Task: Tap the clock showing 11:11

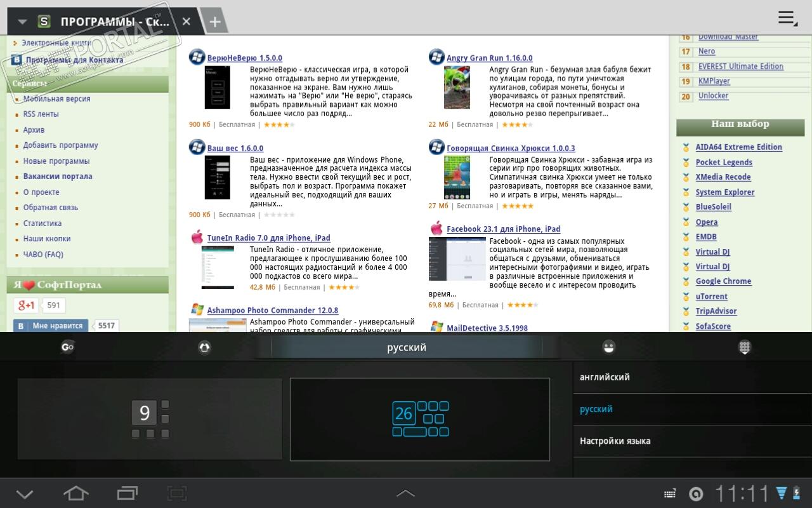Action: tap(742, 493)
